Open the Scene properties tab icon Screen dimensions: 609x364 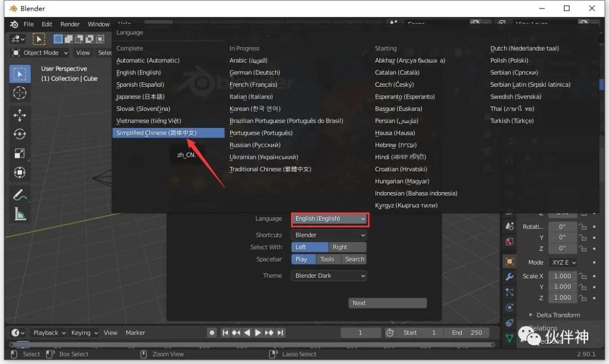510,227
